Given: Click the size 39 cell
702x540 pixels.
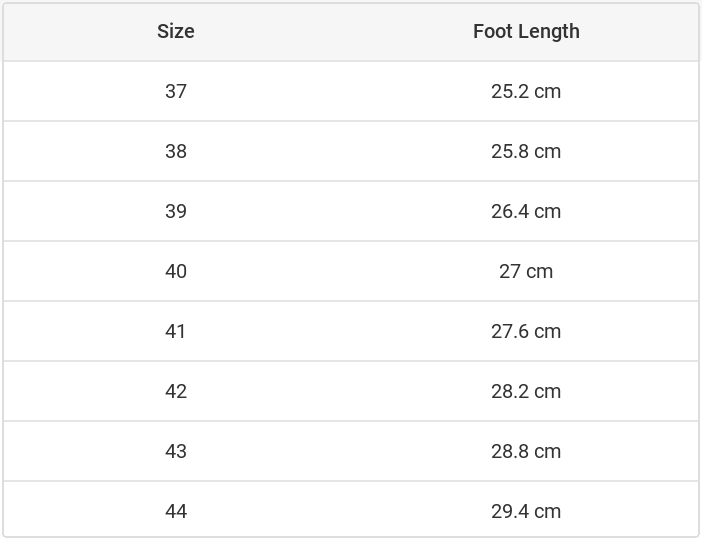Looking at the screenshot, I should 176,211.
